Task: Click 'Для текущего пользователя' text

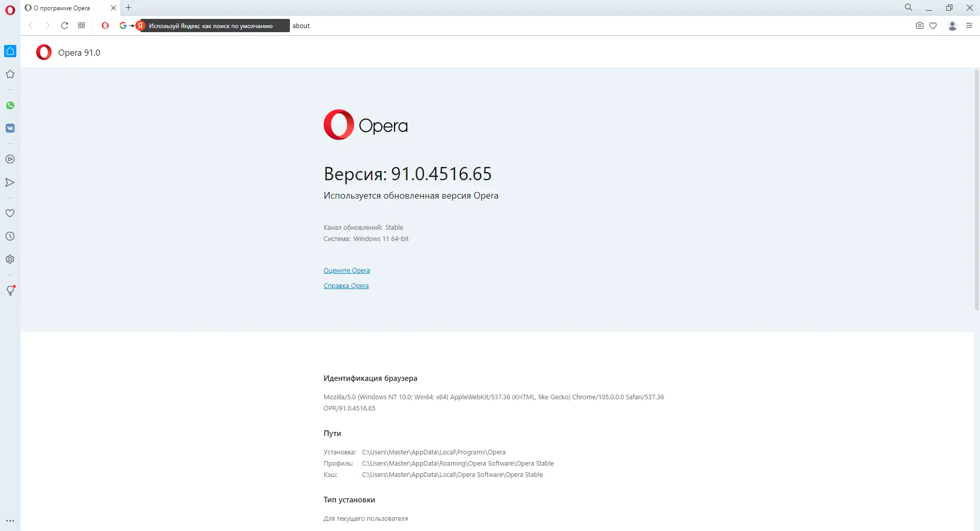Action: click(365, 519)
